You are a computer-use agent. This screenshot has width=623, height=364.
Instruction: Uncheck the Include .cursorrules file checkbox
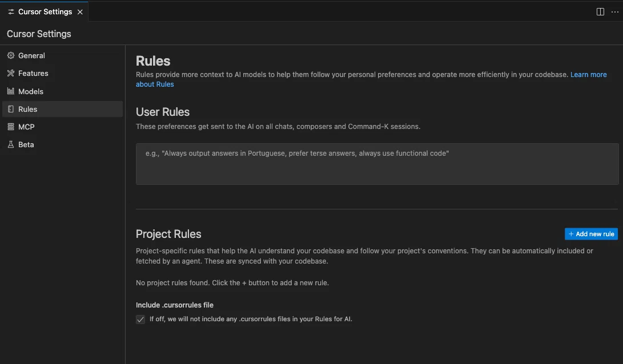[x=140, y=319]
